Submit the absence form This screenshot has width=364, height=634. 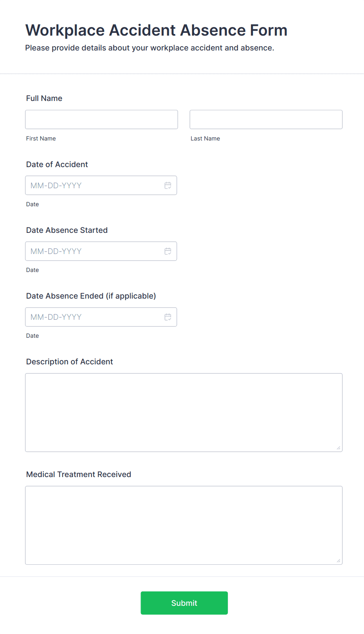pos(184,603)
